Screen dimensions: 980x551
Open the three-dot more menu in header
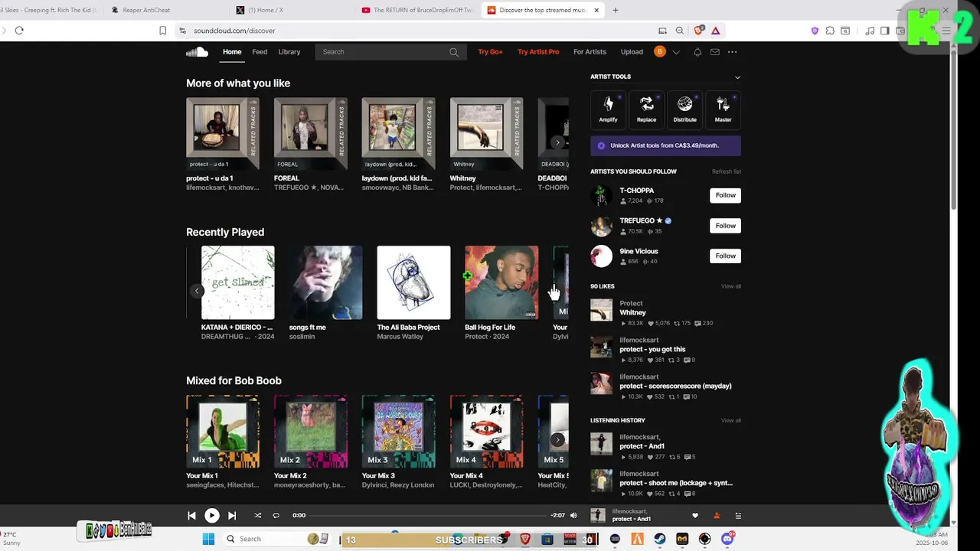click(x=733, y=52)
